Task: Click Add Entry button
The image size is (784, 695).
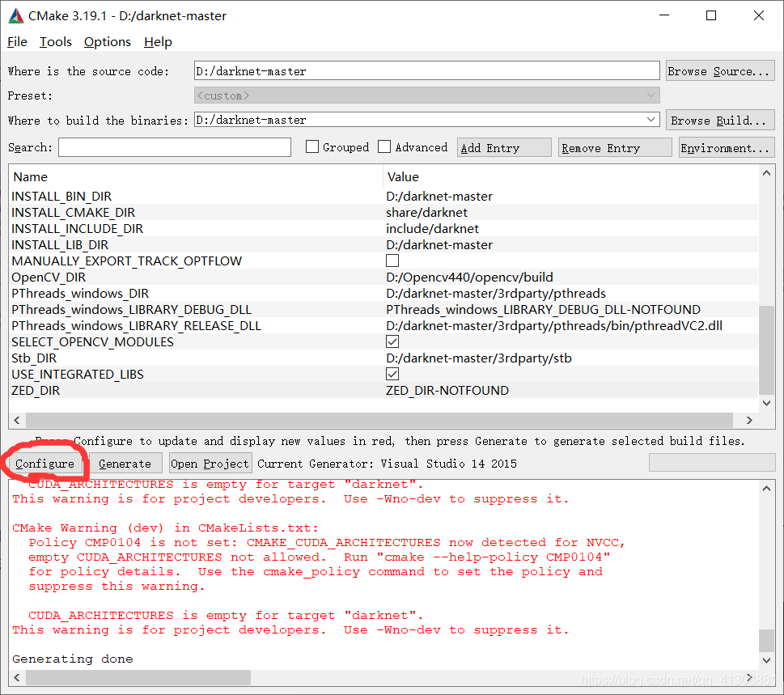Action: (x=503, y=148)
